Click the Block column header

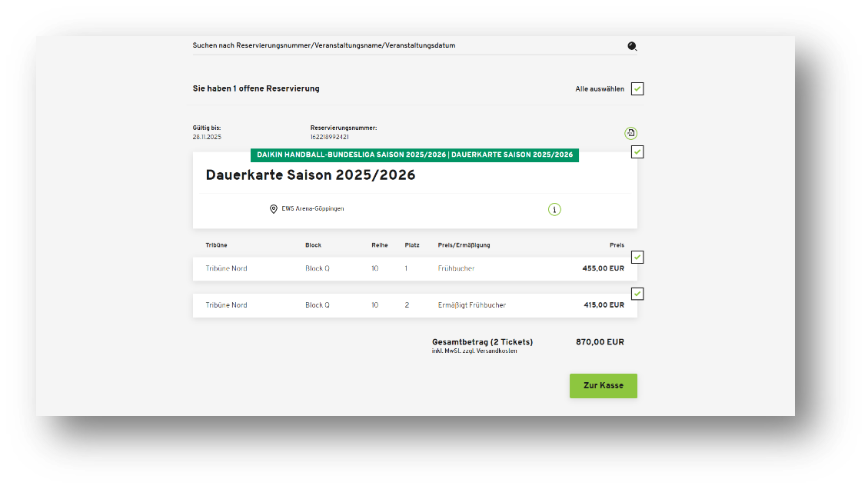pos(314,245)
